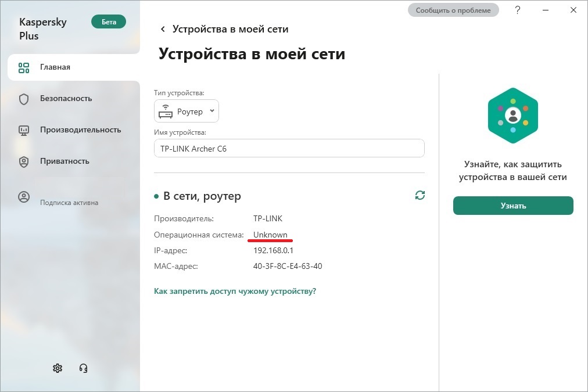Click the Имя устройства field TP-LINK Archer C6
The height and width of the screenshot is (392, 588).
289,149
